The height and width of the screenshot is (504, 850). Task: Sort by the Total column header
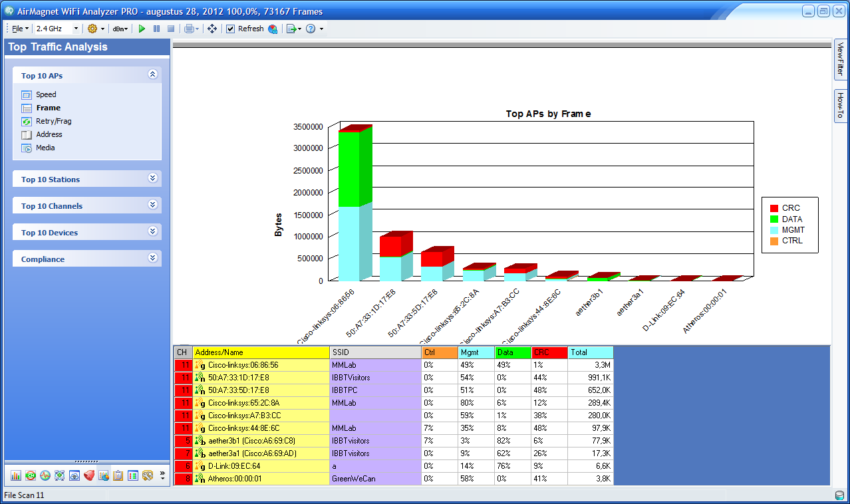(x=591, y=352)
